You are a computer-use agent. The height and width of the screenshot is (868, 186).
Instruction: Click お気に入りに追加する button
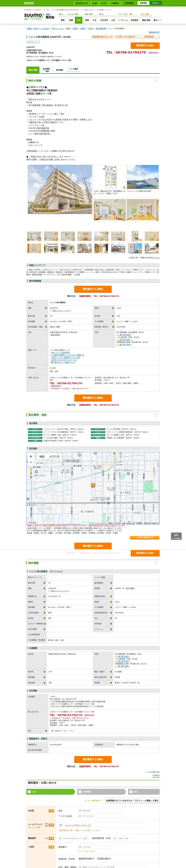(126, 37)
